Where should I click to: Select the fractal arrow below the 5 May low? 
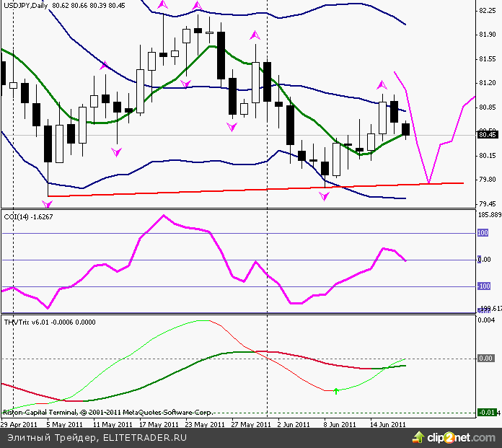[x=48, y=204]
